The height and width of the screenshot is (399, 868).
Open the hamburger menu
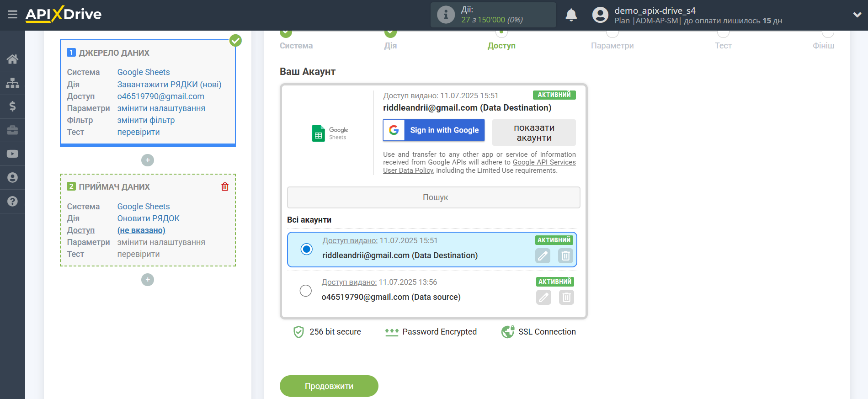click(12, 15)
